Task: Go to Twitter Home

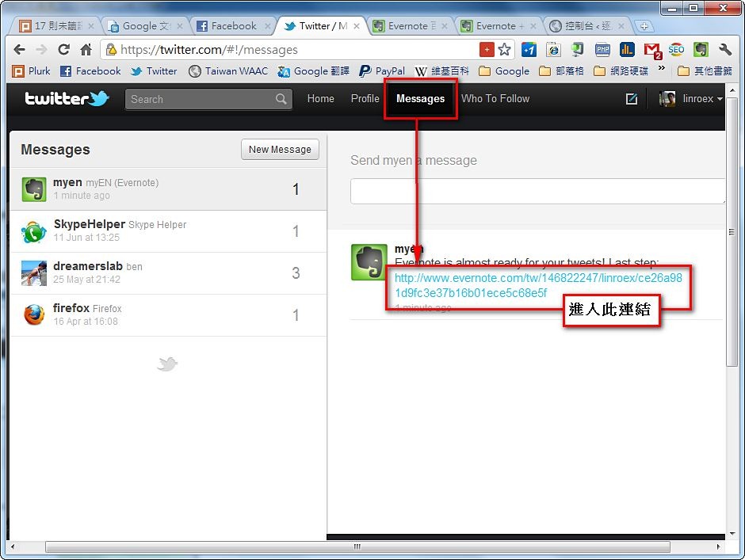Action: (321, 99)
